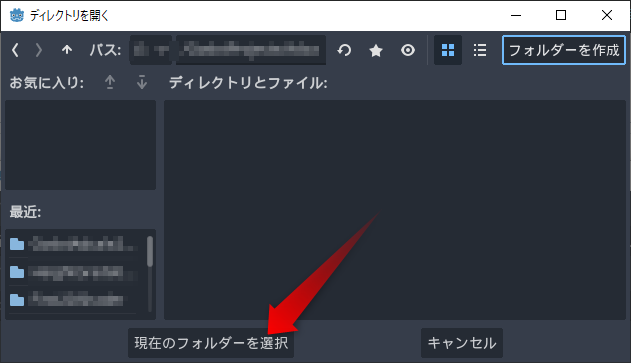Viewport: 631px width, 363px height.
Task: Click the blurred path input field
Action: [251, 50]
